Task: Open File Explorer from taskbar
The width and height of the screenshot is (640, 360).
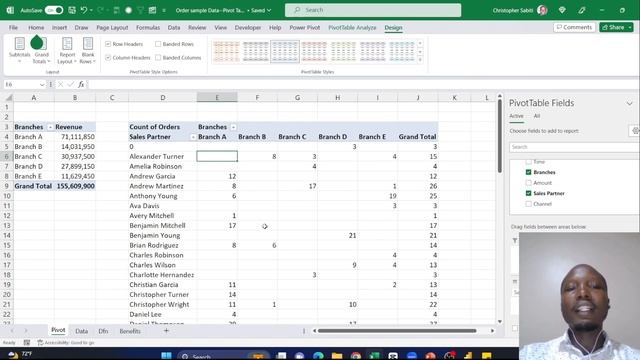Action: coord(337,356)
